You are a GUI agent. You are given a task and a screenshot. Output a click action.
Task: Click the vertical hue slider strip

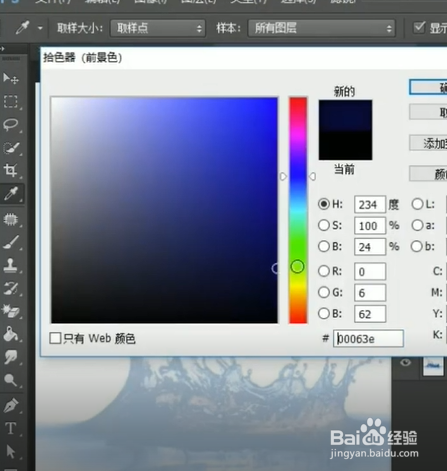point(298,210)
